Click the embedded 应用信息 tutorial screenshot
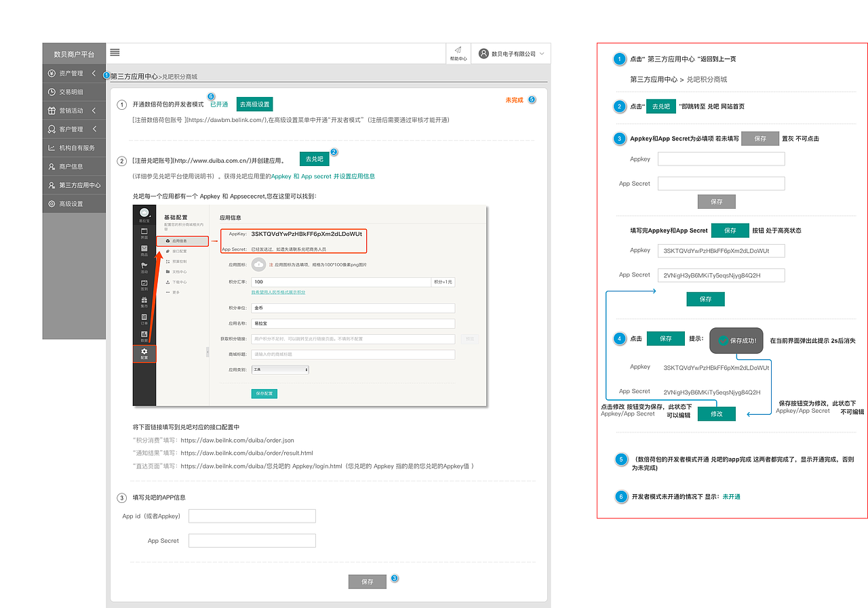Image resolution: width=868 pixels, height=608 pixels. [309, 304]
